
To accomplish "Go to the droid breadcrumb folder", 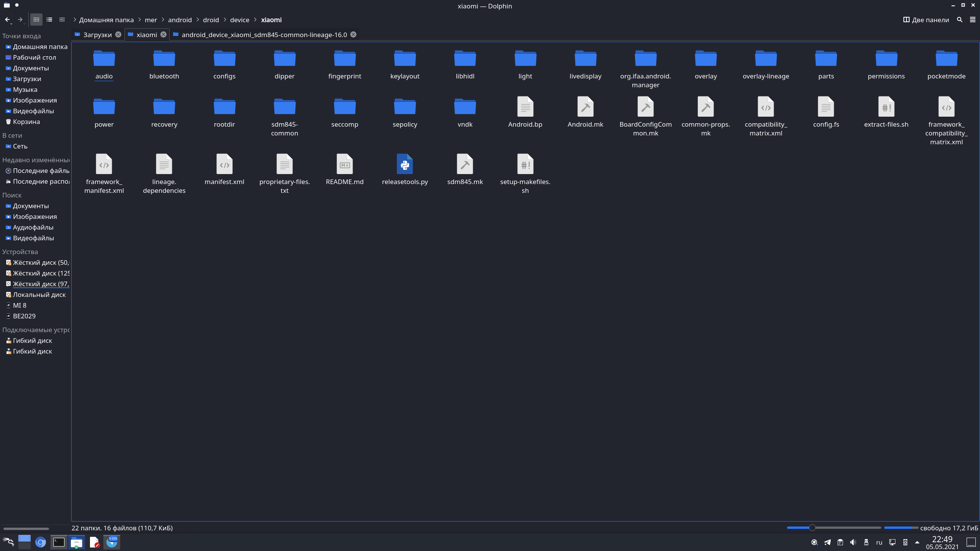I will [211, 20].
